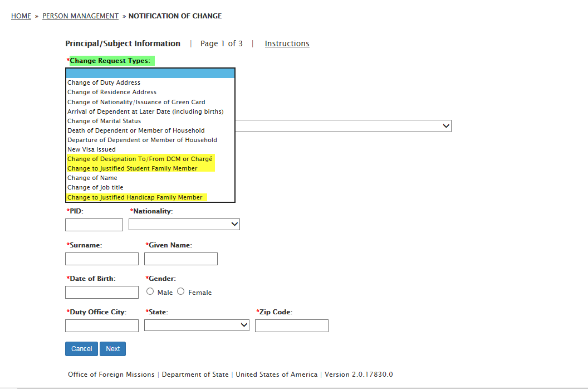Screen dimensions: 588x389
Task: Select the Female gender radio button
Action: point(181,291)
